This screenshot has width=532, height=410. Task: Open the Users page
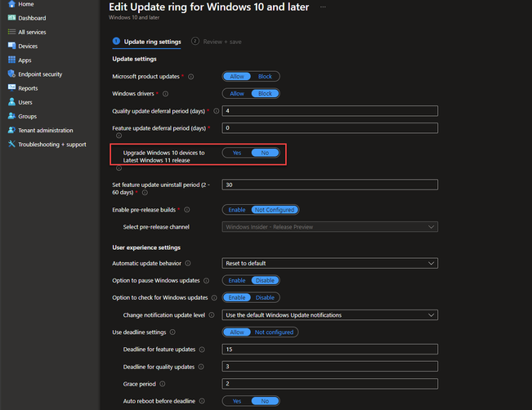[25, 102]
